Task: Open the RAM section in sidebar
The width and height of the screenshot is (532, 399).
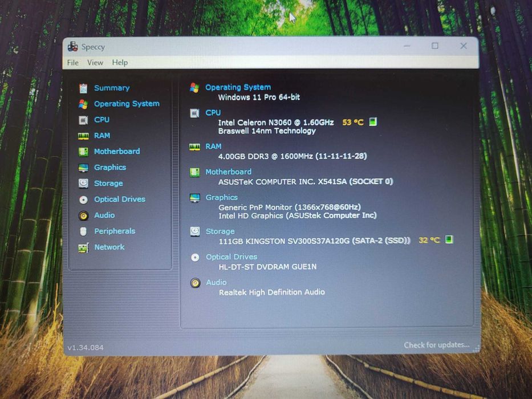Action: pyautogui.click(x=102, y=136)
